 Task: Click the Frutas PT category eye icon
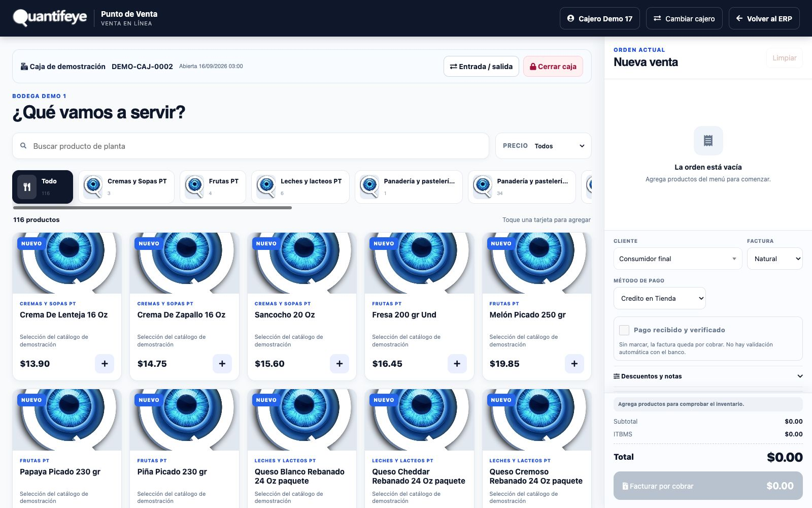tap(195, 186)
